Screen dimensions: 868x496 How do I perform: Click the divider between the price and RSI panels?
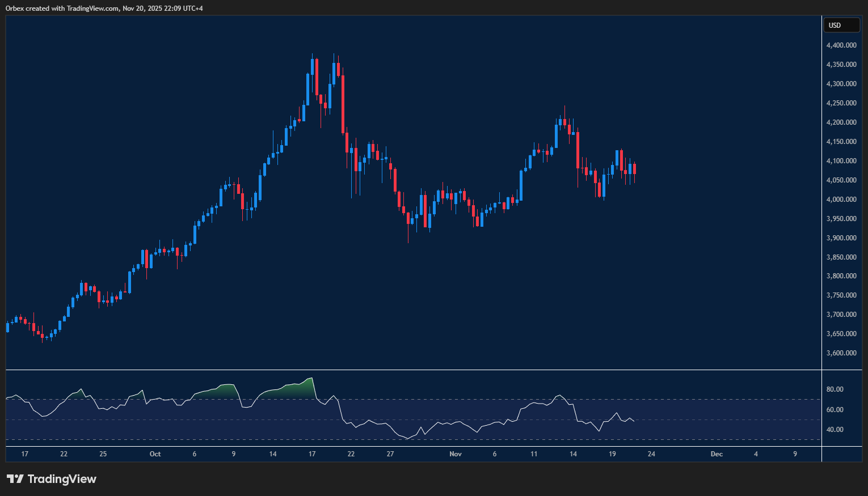(397, 370)
